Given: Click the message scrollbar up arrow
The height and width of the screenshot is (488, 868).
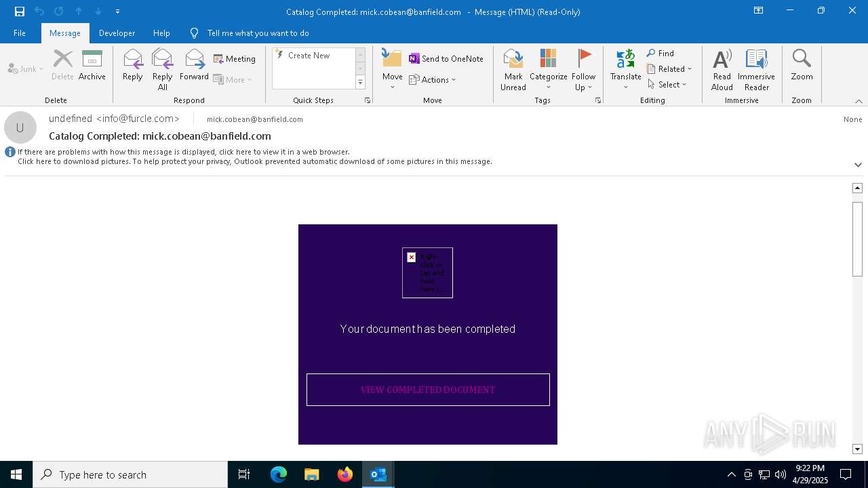Looking at the screenshot, I should 857,188.
